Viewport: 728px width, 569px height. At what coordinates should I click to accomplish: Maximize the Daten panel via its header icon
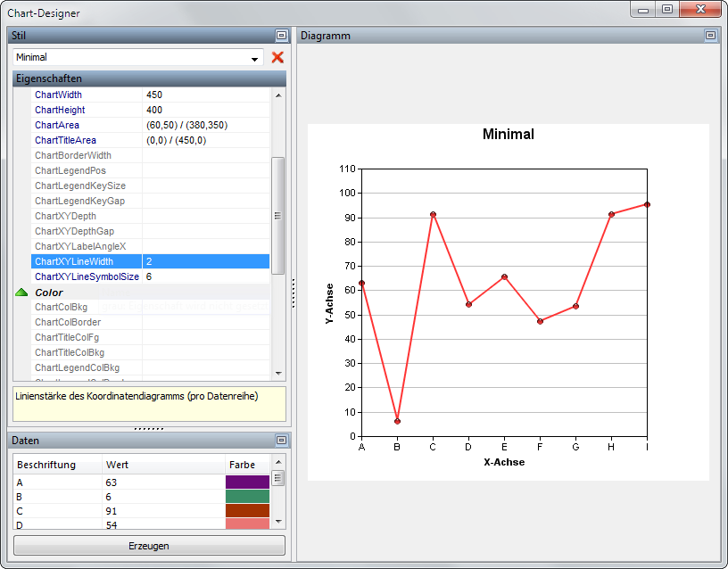click(x=281, y=441)
